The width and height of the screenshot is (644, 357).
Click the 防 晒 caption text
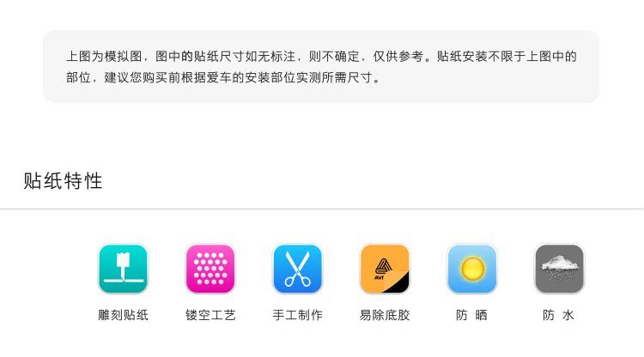point(472,315)
